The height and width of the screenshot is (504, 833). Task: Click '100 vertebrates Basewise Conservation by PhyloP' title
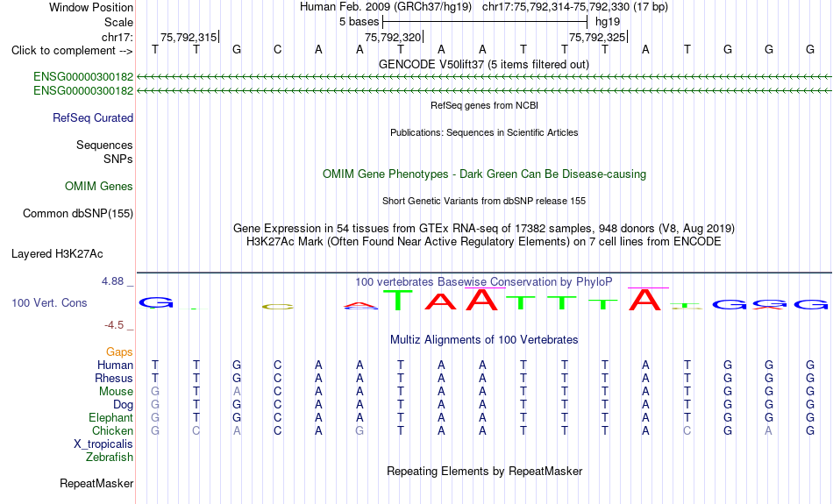point(484,282)
